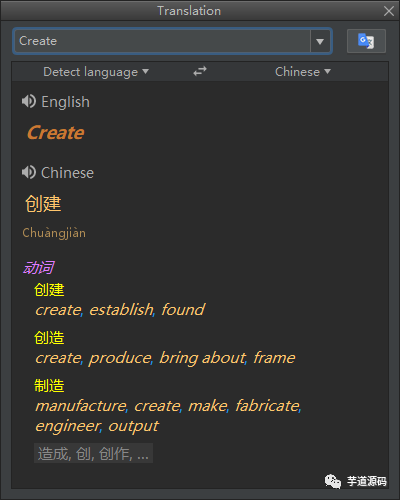This screenshot has height=500, width=400.
Task: Play Chinese pronunciation speaker icon
Action: pyautogui.click(x=29, y=172)
